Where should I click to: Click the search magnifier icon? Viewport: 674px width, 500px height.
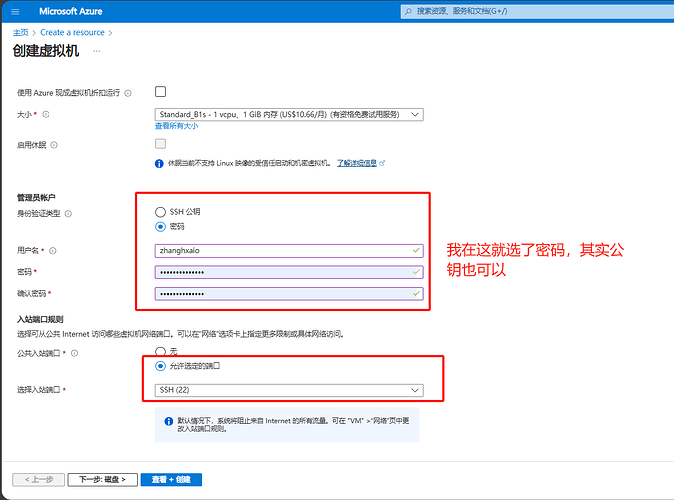408,11
